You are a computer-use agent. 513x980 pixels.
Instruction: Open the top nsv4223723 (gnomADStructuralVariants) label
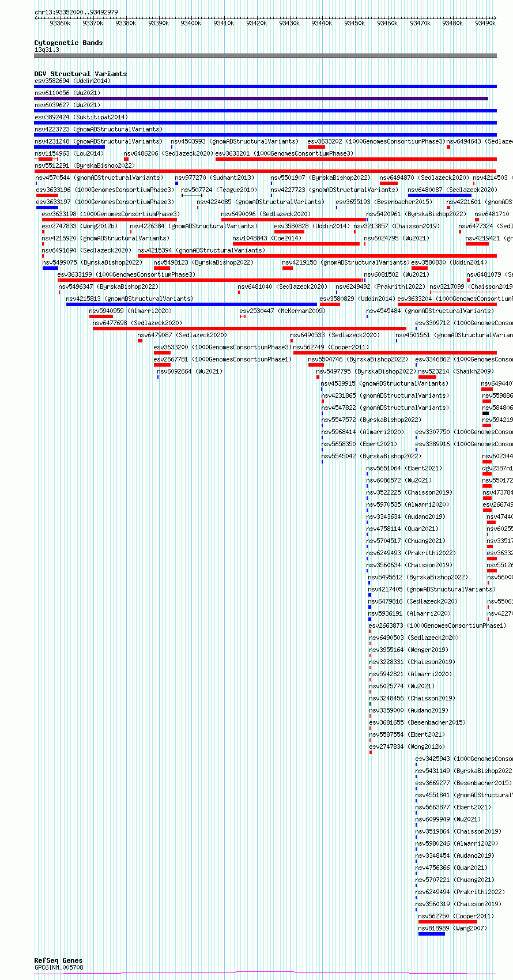pyautogui.click(x=99, y=129)
